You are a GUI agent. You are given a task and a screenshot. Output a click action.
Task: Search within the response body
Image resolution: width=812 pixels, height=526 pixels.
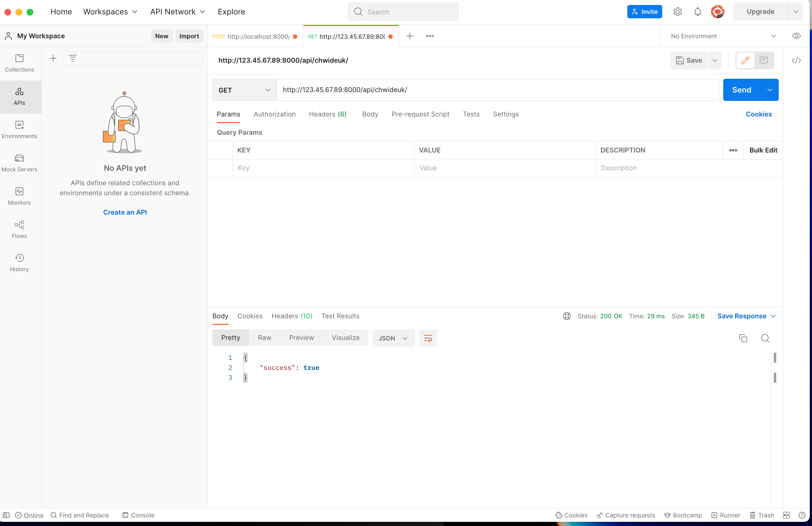[765, 338]
